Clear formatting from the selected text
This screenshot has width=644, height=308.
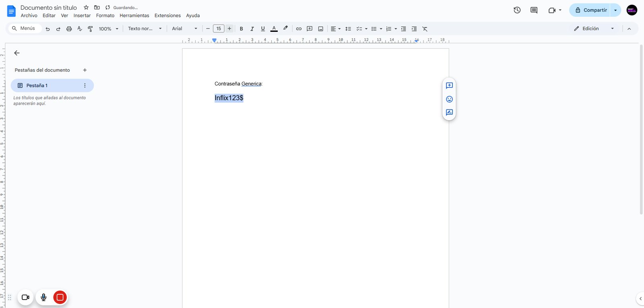click(425, 29)
